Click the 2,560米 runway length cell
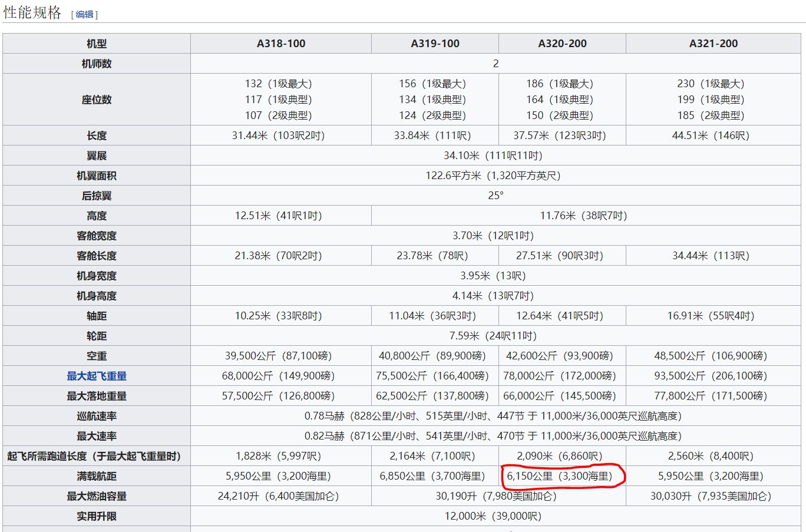The height and width of the screenshot is (532, 806). [711, 456]
